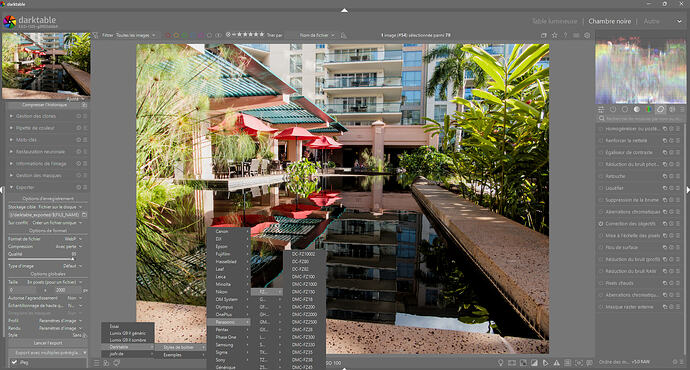Viewport: 690px width, 370px height.
Task: Open the Profil dropdown
Action: 46,321
